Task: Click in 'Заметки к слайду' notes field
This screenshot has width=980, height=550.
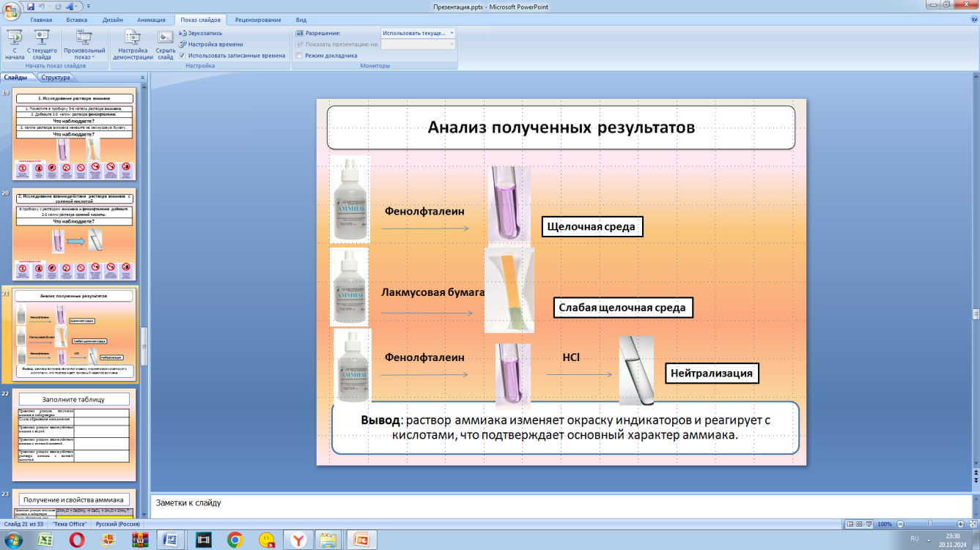Action: click(561, 505)
